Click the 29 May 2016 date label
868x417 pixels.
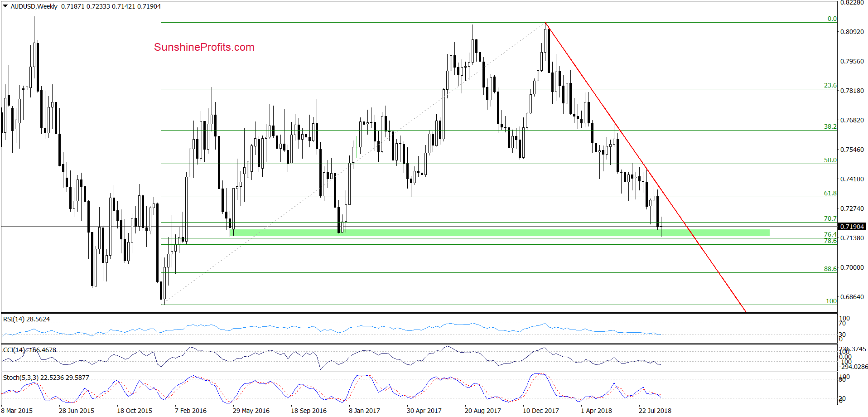251,411
